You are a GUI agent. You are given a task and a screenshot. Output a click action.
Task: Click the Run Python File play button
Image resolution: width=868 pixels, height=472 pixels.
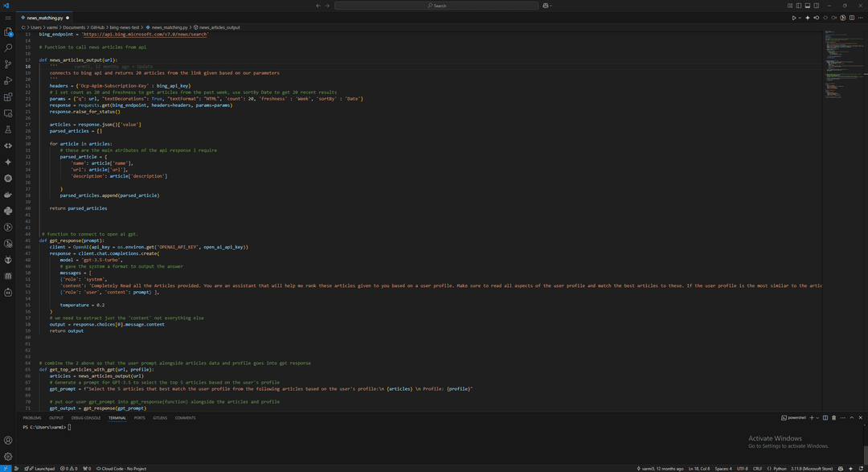click(793, 18)
